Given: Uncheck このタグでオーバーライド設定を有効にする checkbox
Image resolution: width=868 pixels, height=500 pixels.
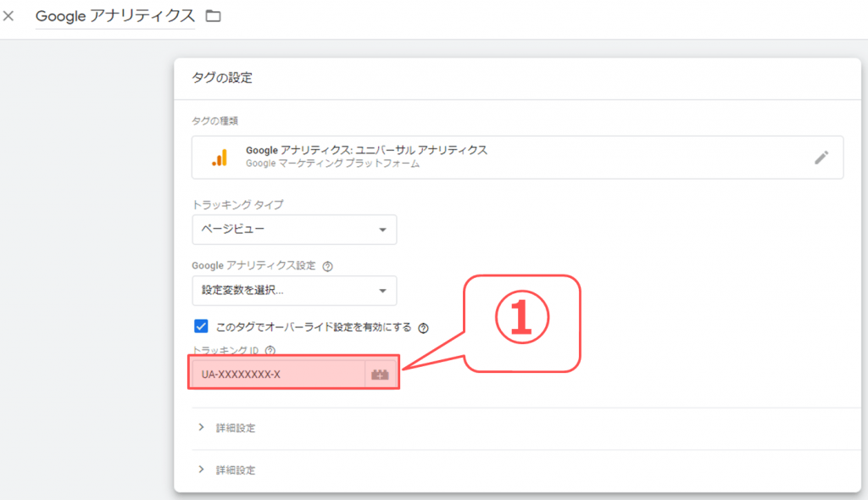Looking at the screenshot, I should [201, 326].
